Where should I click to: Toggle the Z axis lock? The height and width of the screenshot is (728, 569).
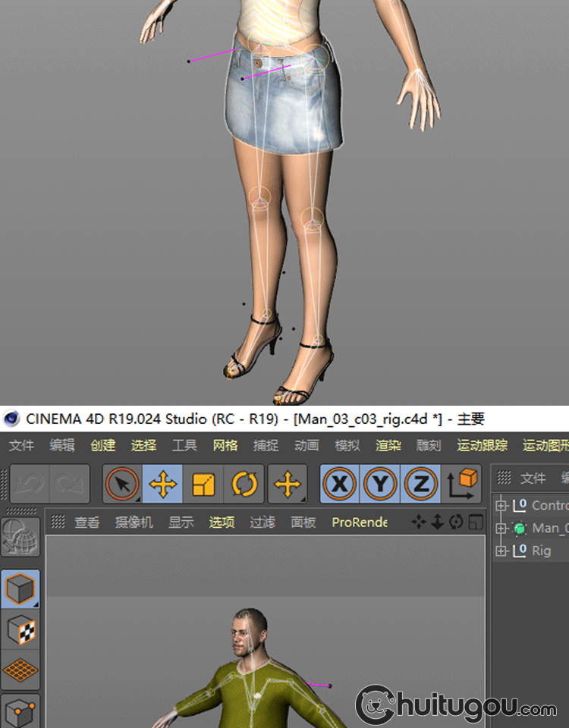coord(421,484)
